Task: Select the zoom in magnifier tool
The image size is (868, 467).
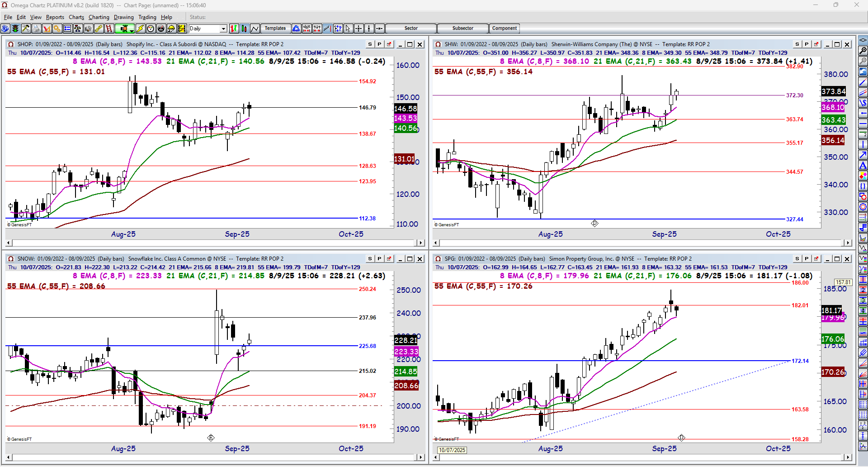Action: click(863, 50)
